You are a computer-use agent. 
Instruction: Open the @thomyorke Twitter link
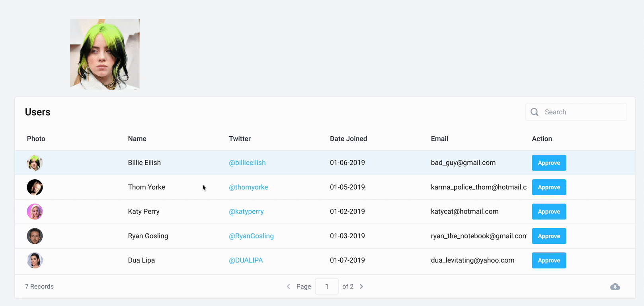(x=248, y=187)
